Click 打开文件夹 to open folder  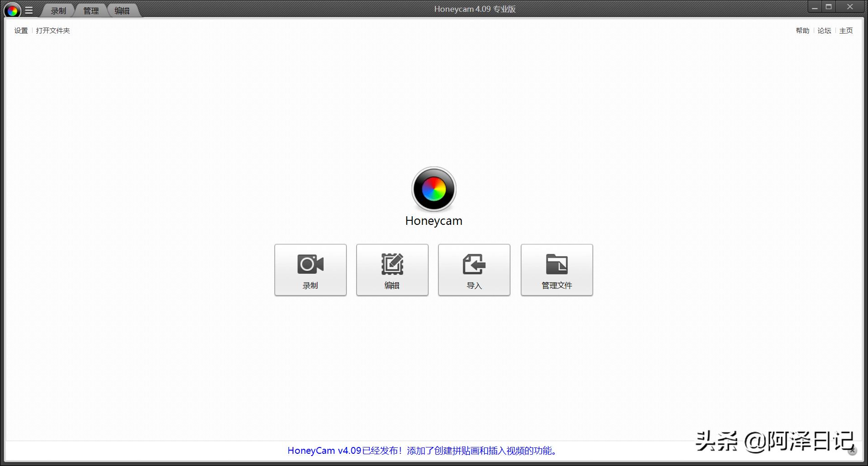pyautogui.click(x=53, y=31)
